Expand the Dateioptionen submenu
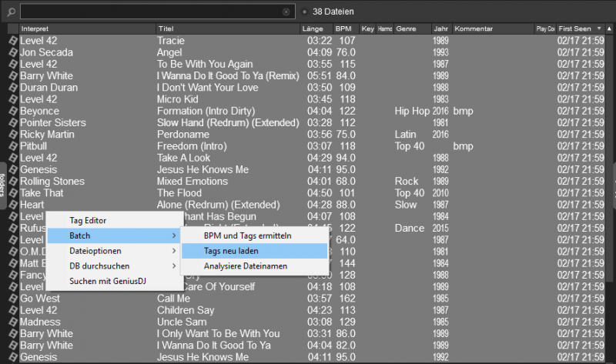 [172, 251]
